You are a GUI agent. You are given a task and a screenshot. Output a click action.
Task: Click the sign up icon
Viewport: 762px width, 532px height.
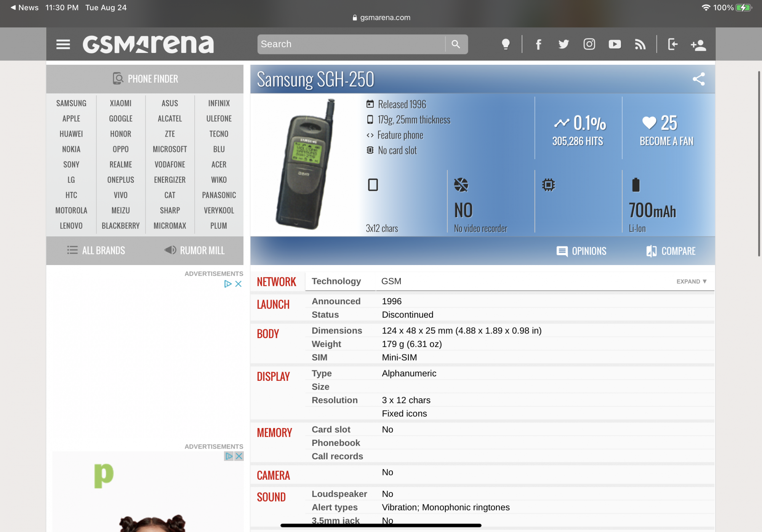pos(698,45)
